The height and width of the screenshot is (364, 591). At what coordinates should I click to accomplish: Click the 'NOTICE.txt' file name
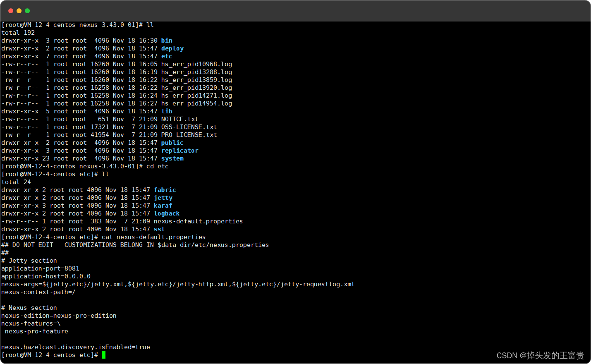[179, 119]
